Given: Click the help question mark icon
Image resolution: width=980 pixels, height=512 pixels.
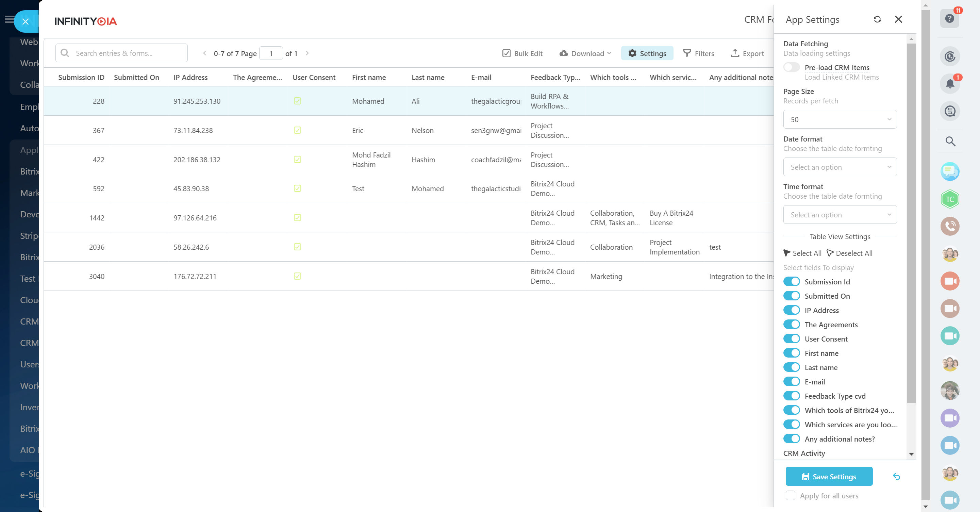Looking at the screenshot, I should tap(950, 19).
